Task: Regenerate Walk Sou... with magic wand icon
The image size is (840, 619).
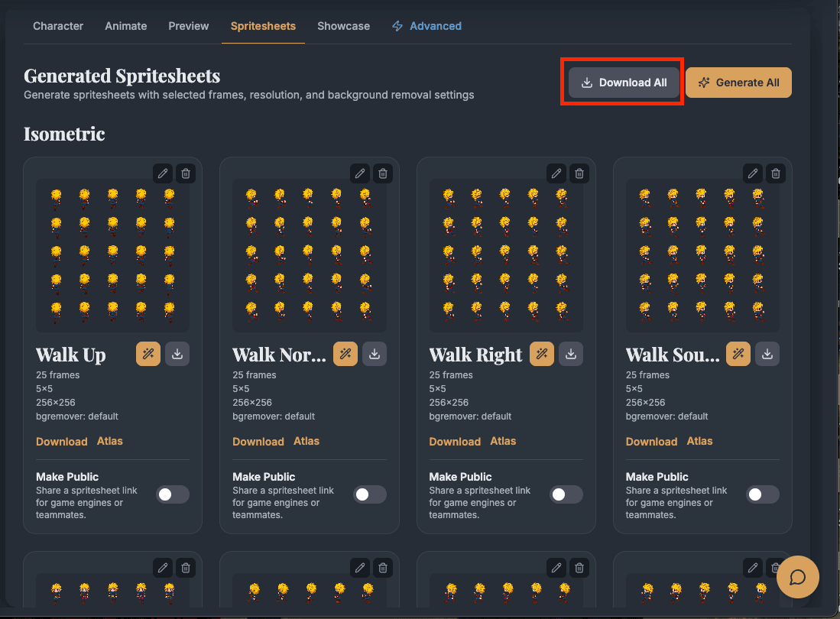Action: pyautogui.click(x=739, y=354)
